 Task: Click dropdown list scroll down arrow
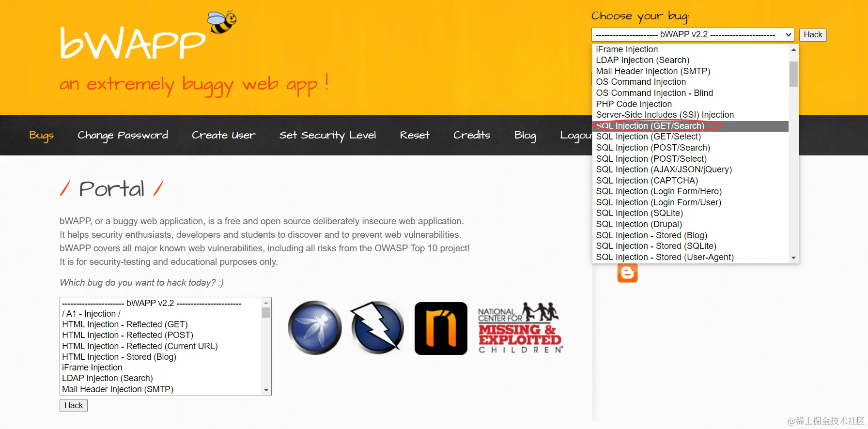pos(793,258)
